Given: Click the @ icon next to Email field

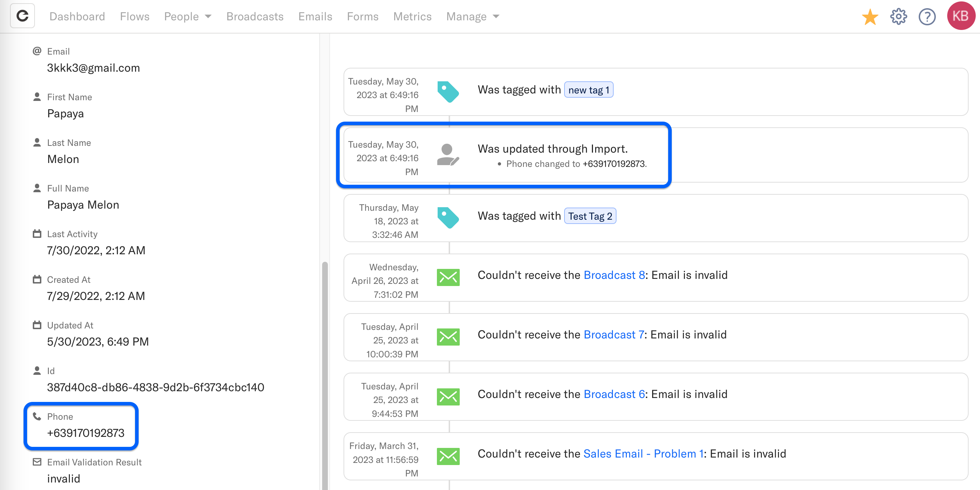Looking at the screenshot, I should 37,51.
